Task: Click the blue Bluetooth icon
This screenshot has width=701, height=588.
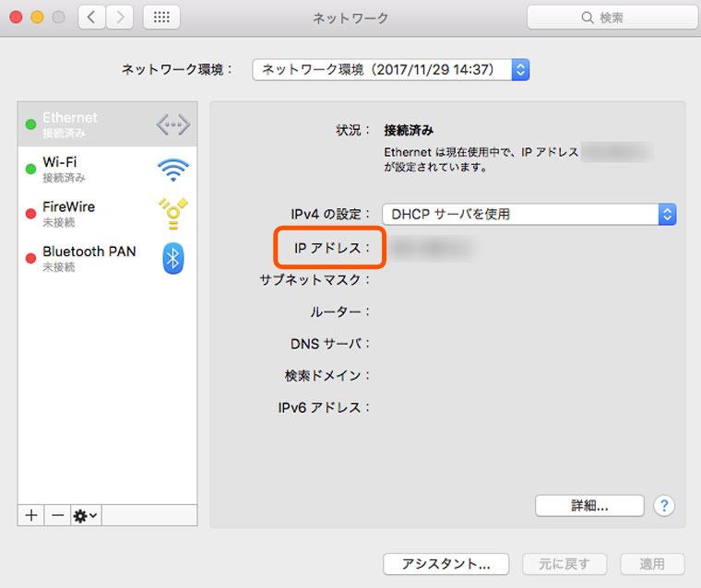Action: click(x=172, y=258)
